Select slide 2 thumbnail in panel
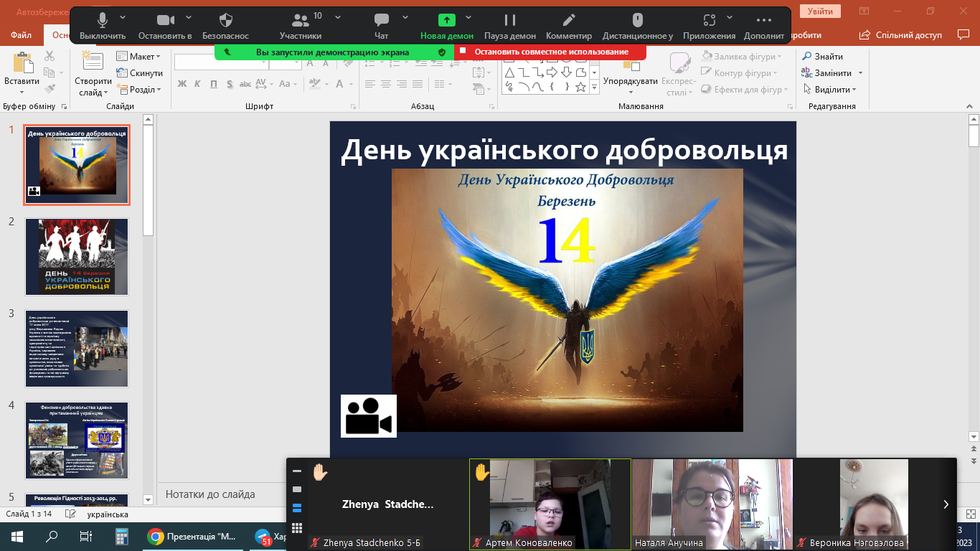Screen dimensions: 980x551 click(77, 257)
